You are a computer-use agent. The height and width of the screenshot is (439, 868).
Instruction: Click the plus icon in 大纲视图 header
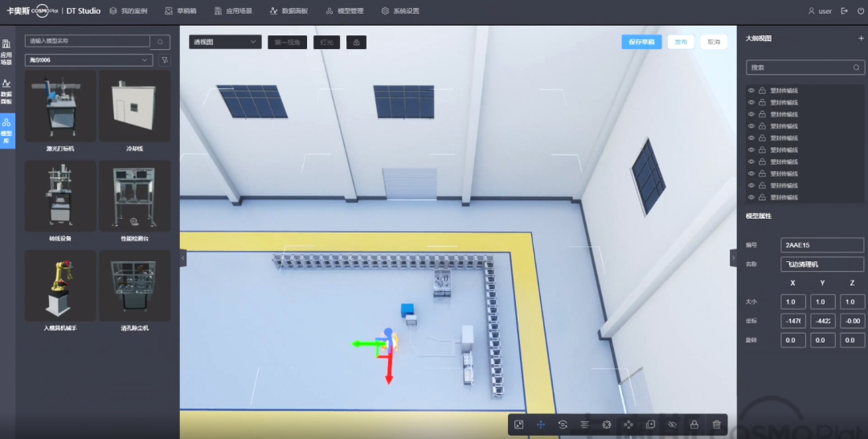[861, 38]
